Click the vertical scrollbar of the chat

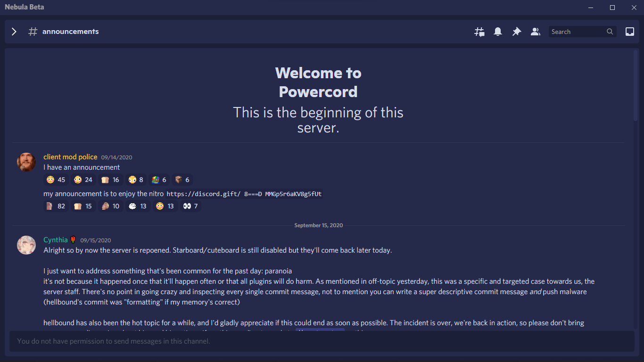click(636, 85)
